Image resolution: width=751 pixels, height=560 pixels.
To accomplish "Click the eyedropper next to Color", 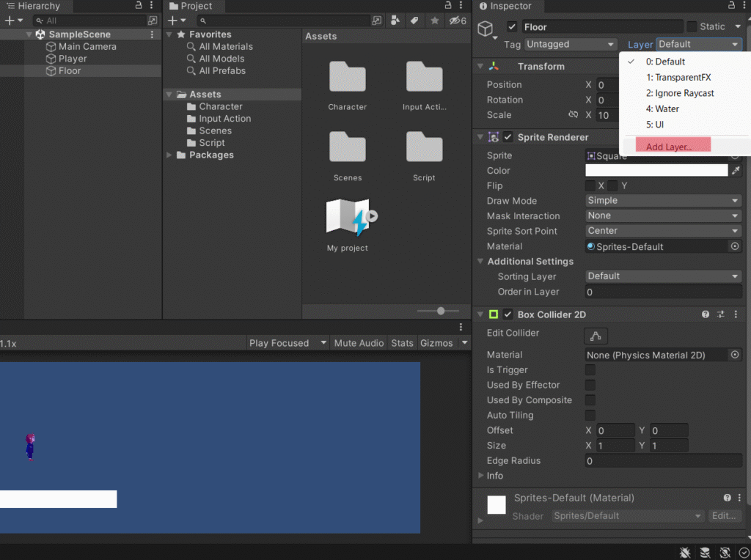I will (x=735, y=170).
